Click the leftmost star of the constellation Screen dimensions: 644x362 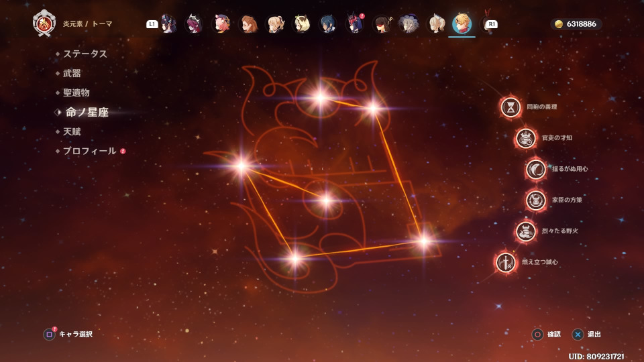[241, 166]
